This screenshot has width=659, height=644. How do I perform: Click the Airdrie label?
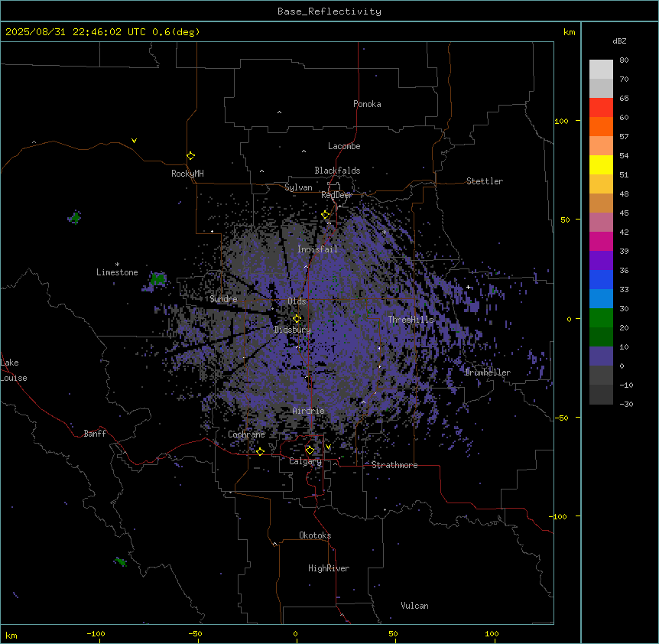pyautogui.click(x=309, y=411)
